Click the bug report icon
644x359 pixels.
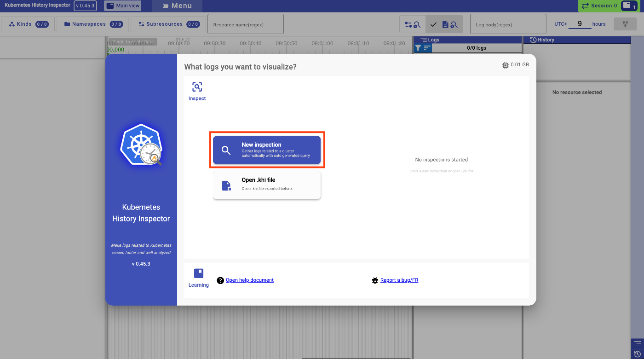[x=375, y=280]
